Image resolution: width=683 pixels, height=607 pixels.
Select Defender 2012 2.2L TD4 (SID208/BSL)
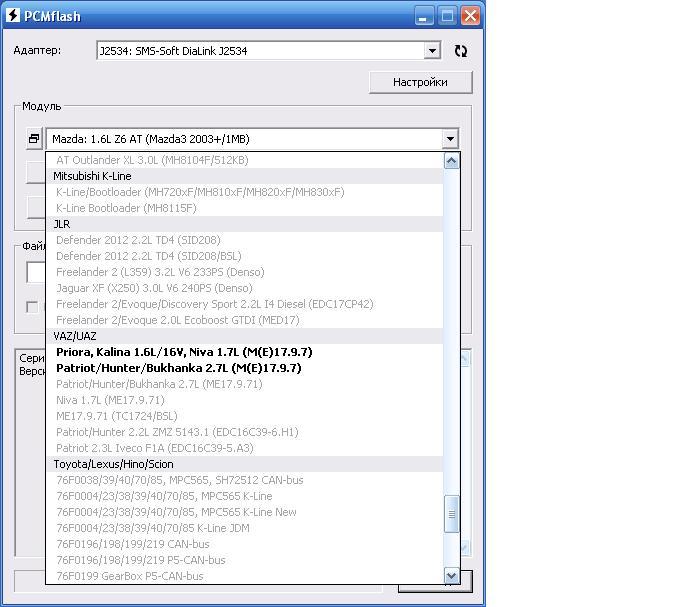coord(244,256)
